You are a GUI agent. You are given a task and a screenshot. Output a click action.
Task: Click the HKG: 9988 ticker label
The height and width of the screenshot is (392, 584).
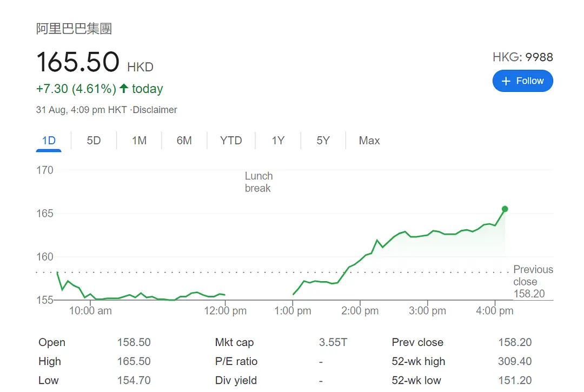(522, 57)
